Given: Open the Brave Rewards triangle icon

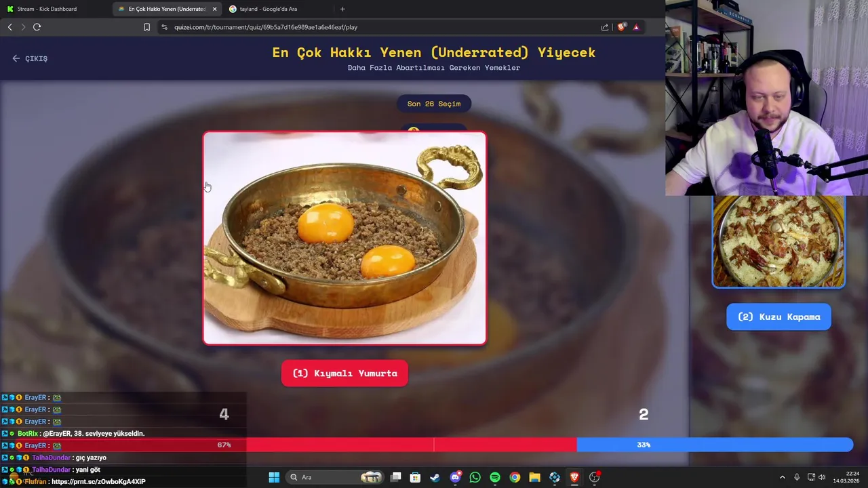Looking at the screenshot, I should click(636, 27).
